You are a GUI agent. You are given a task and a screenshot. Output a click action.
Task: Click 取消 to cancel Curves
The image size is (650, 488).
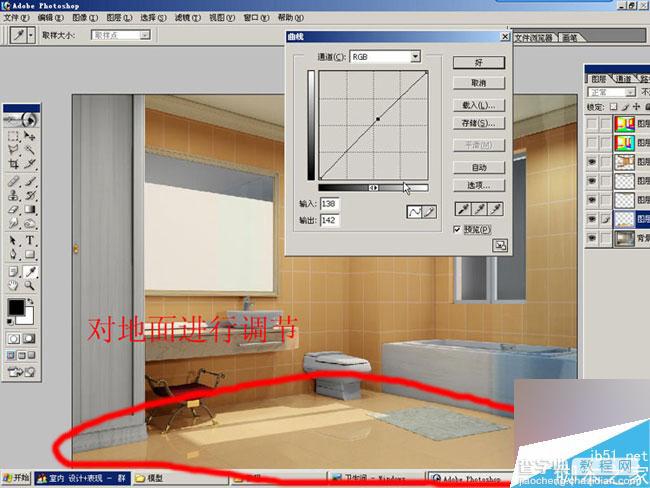tap(479, 83)
